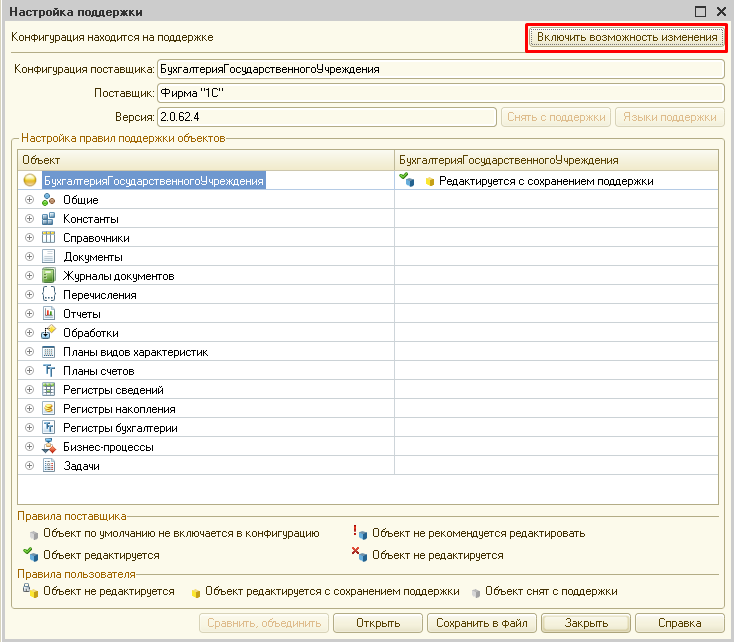
Task: Expand the Регистры накопления branch
Action: (x=29, y=409)
